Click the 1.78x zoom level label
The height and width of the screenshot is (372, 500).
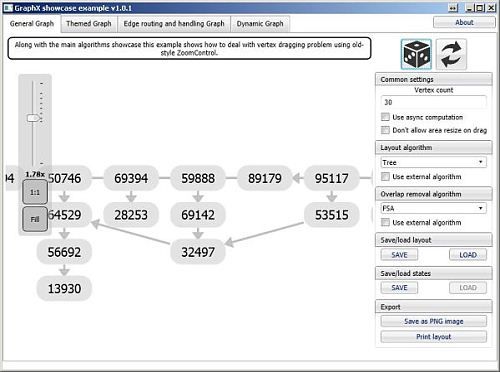[x=35, y=174]
